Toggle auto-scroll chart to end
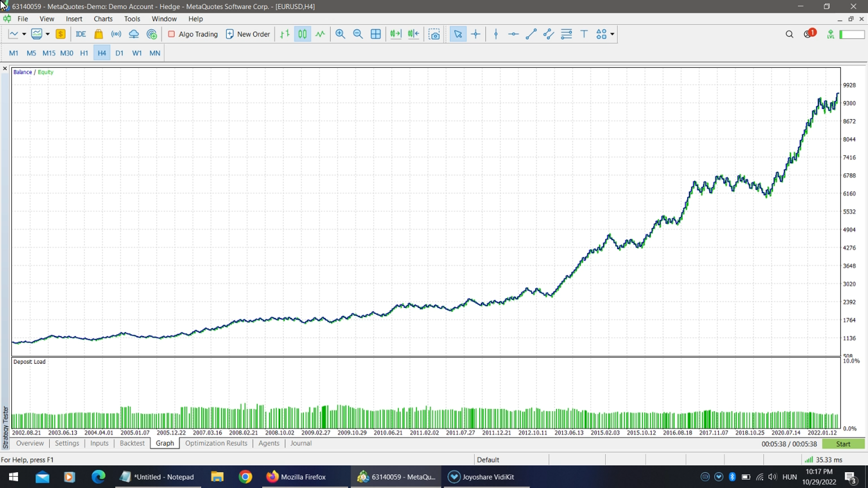Screen dimensions: 868x488 pyautogui.click(x=396, y=34)
